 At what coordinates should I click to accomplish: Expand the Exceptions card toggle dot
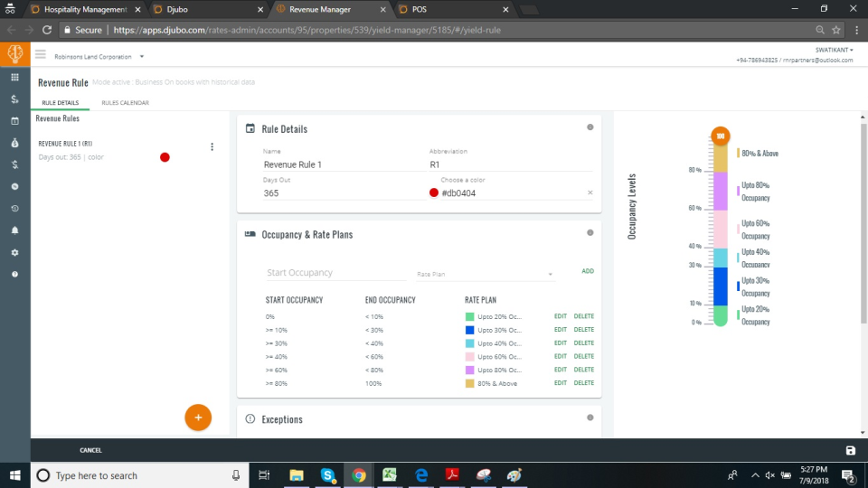pyautogui.click(x=590, y=418)
